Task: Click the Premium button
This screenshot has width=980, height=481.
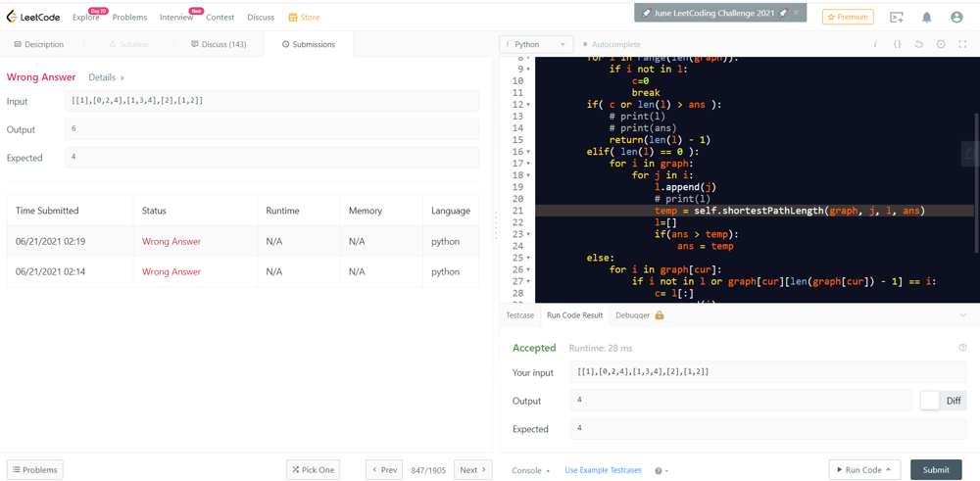Action: (x=848, y=17)
